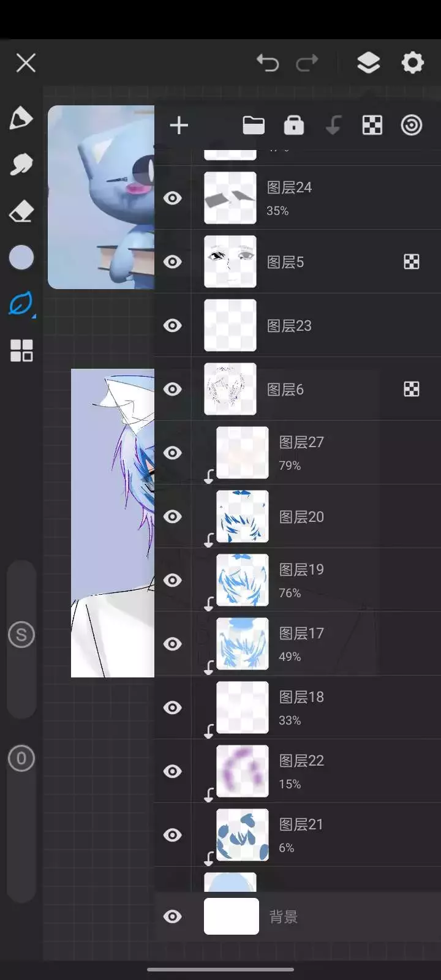
Task: Tap the 图层22 thumbnail
Action: (243, 771)
